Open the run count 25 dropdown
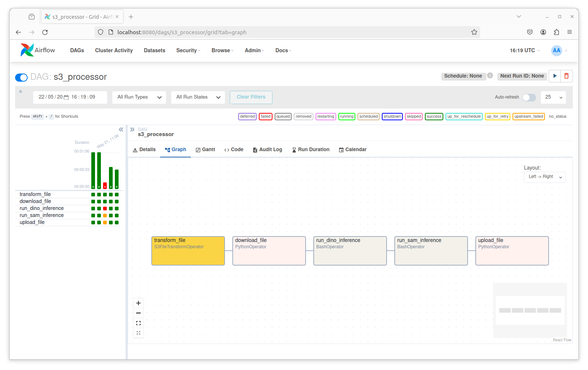This screenshot has width=588, height=370. [x=553, y=97]
